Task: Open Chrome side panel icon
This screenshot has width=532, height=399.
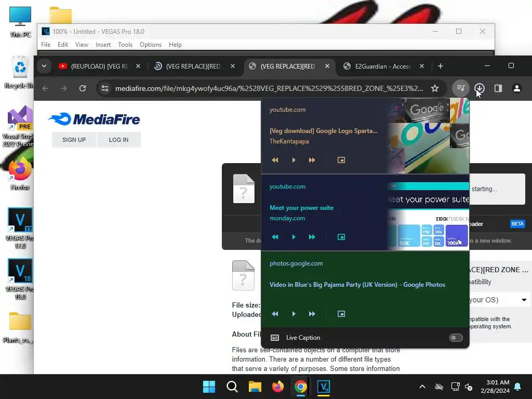Action: click(x=498, y=88)
